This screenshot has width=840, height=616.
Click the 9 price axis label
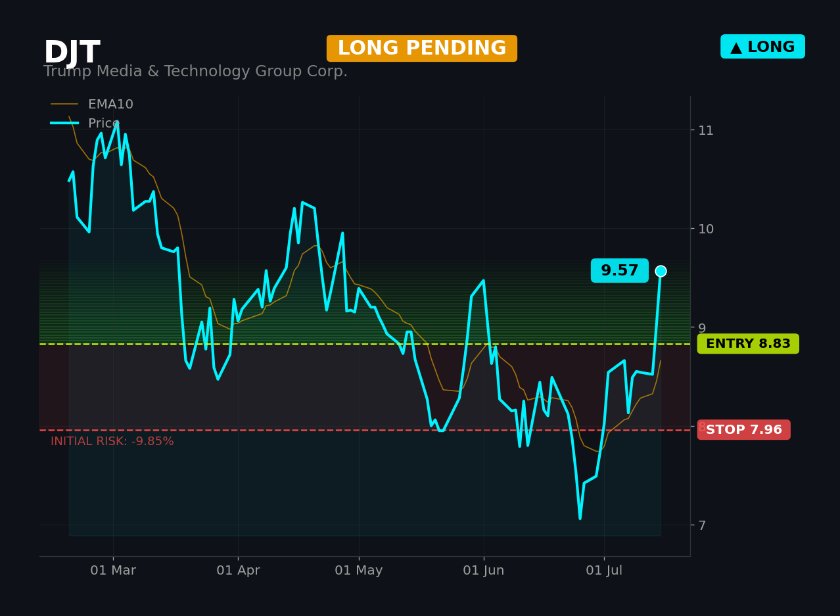(702, 327)
